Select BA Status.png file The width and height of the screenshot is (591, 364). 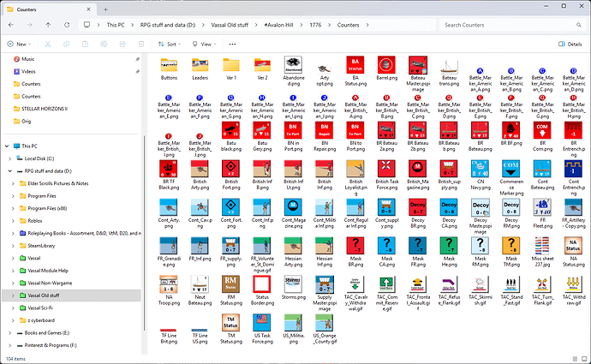tap(355, 71)
